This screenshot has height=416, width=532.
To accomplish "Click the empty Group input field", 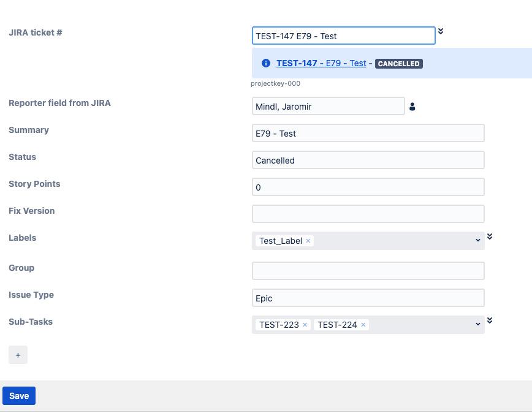I will click(368, 271).
